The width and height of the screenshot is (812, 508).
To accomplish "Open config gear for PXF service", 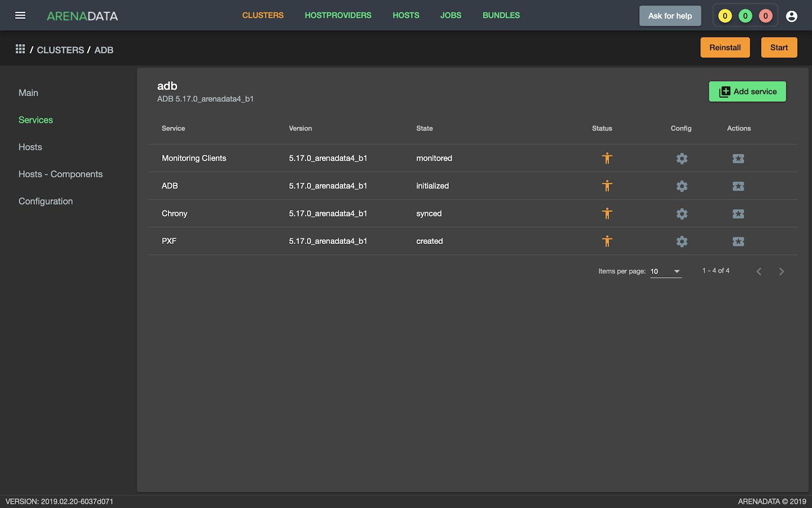I will point(682,241).
